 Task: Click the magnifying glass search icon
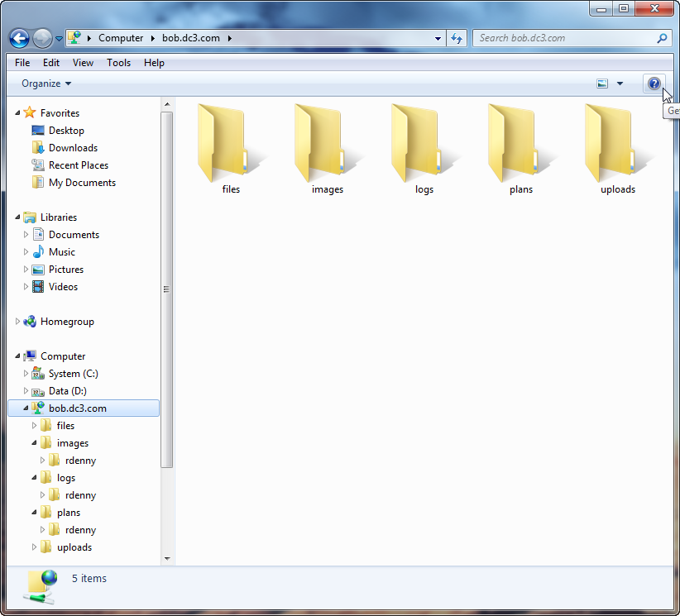(x=662, y=38)
